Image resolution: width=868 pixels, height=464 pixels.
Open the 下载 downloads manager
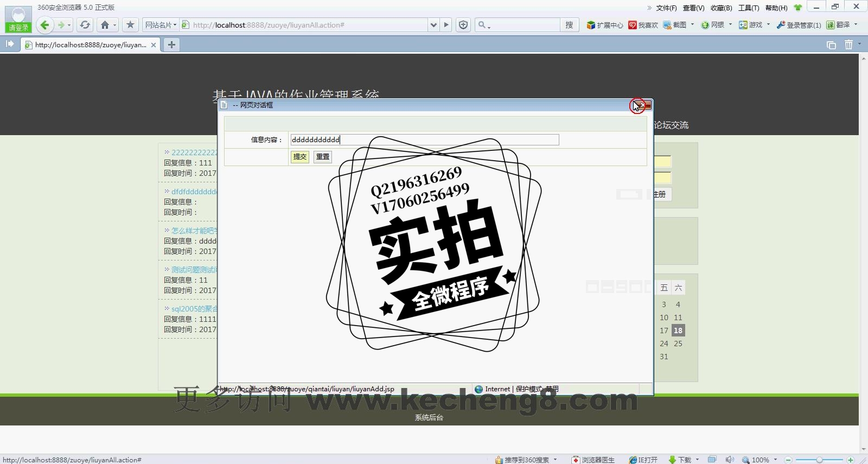pos(680,460)
